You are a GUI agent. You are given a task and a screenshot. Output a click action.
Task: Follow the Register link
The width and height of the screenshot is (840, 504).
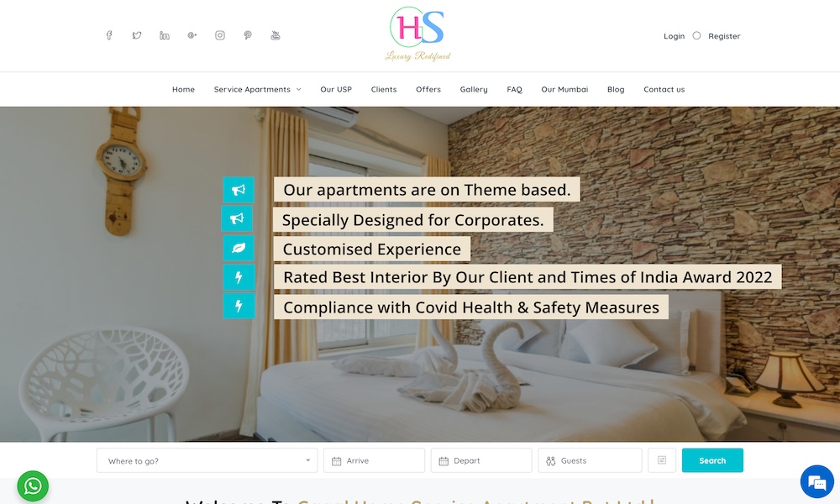point(724,36)
